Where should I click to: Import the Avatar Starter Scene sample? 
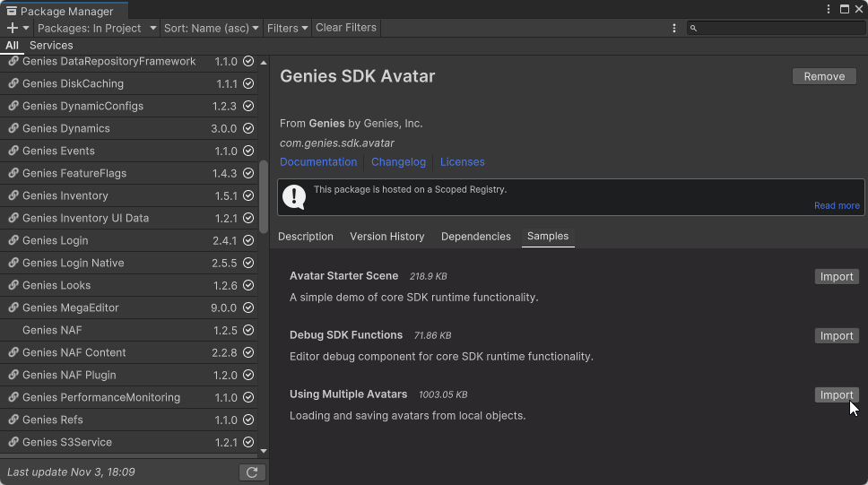(x=836, y=276)
